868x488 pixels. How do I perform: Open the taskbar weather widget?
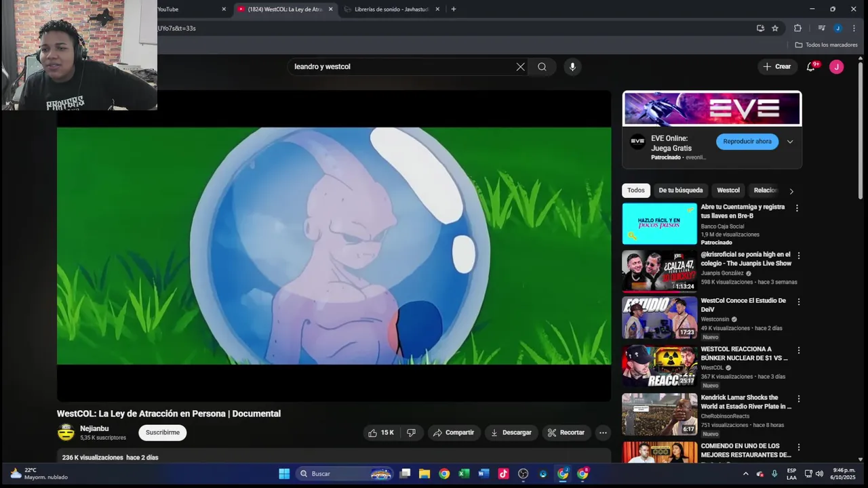click(x=39, y=474)
